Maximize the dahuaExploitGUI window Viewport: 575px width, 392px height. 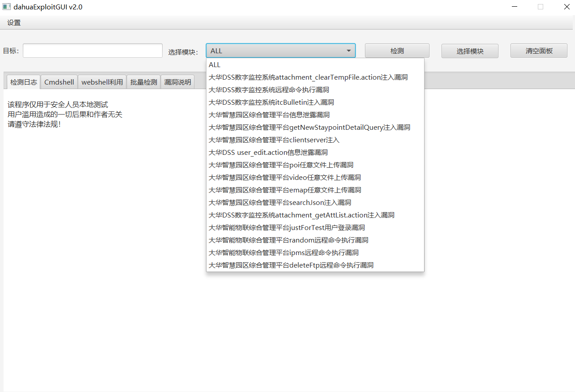pos(541,7)
